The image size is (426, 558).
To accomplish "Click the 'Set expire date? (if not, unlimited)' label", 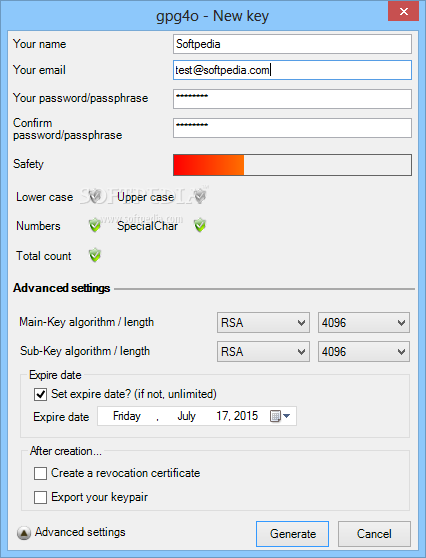I will pyautogui.click(x=134, y=394).
